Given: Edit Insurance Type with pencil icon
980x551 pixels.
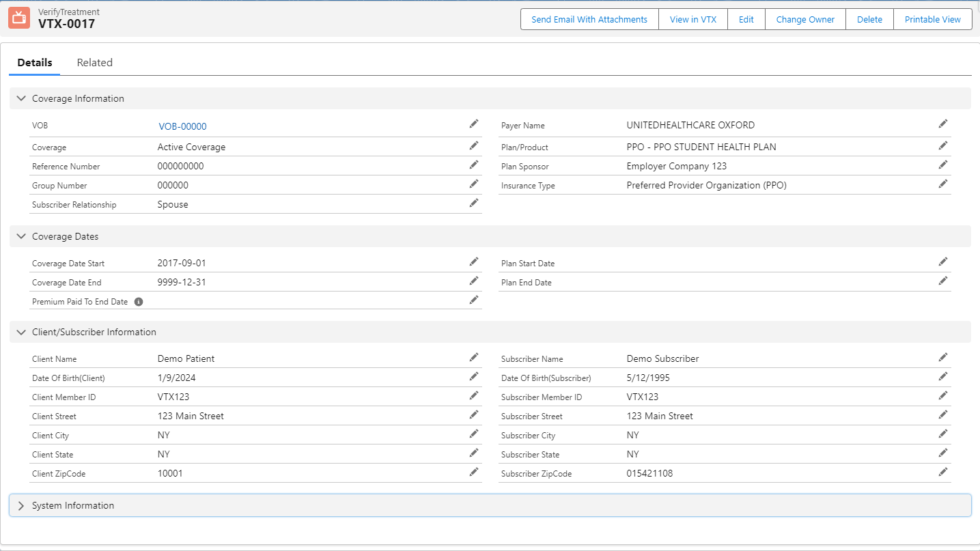Looking at the screenshot, I should (942, 184).
